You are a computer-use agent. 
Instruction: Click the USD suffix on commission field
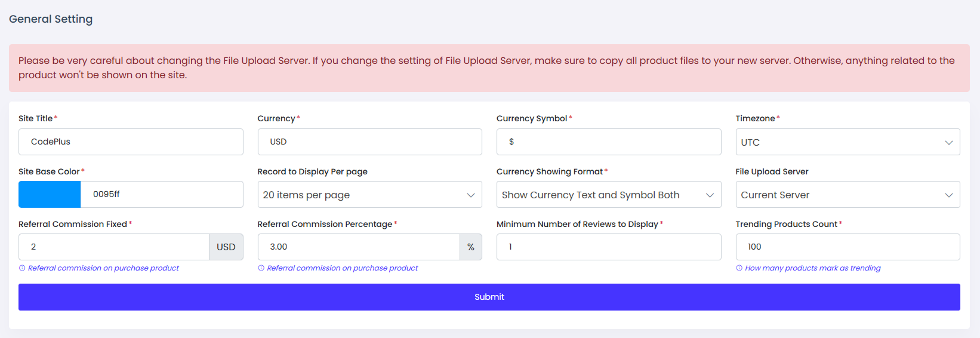click(x=226, y=247)
